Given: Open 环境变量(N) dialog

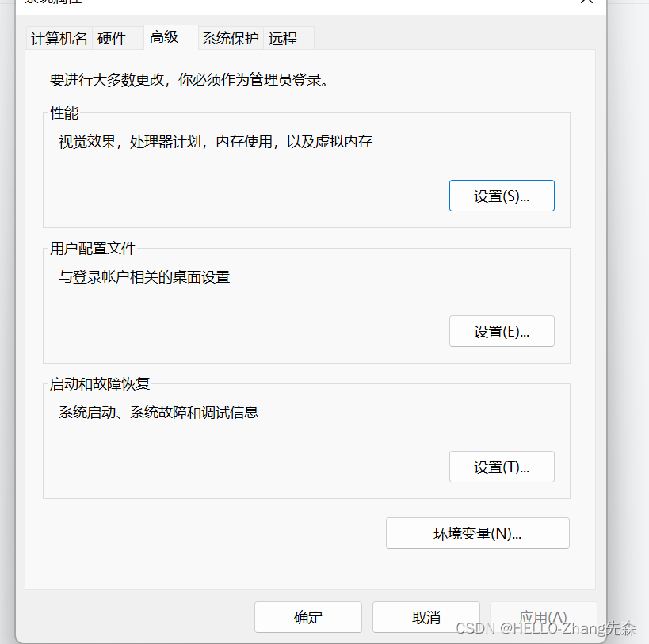Looking at the screenshot, I should click(478, 533).
